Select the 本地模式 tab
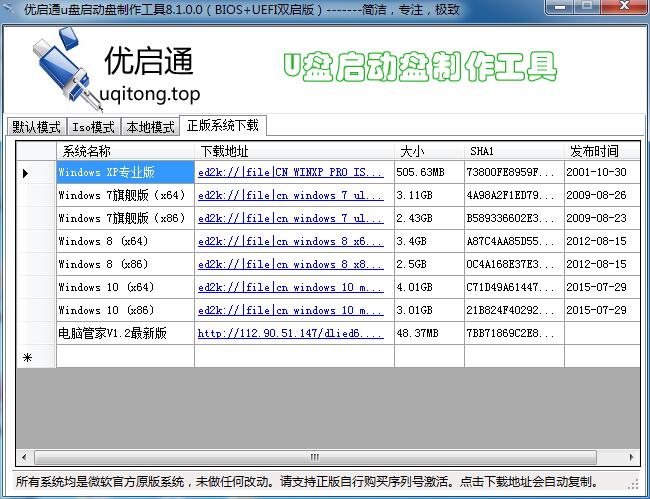Image resolution: width=650 pixels, height=499 pixels. point(150,127)
